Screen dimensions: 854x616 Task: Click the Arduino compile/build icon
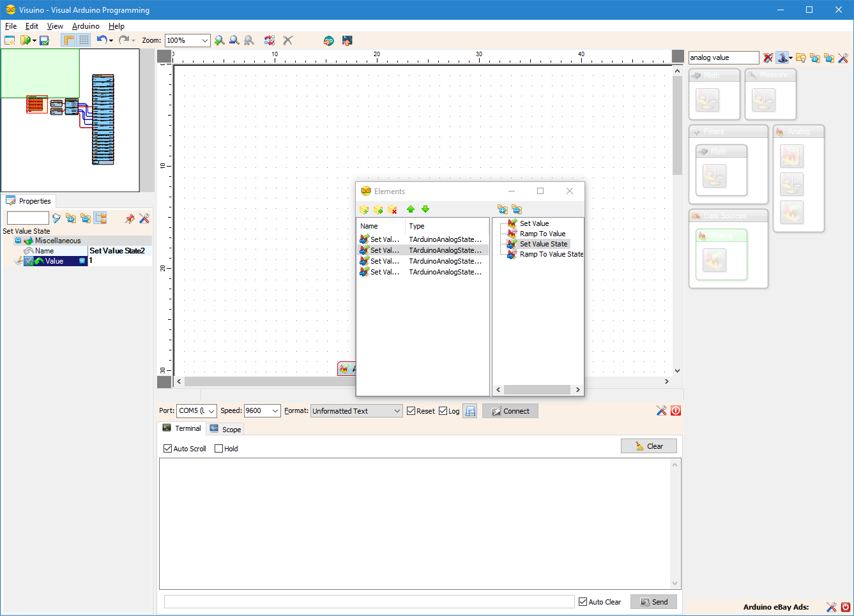pyautogui.click(x=328, y=40)
